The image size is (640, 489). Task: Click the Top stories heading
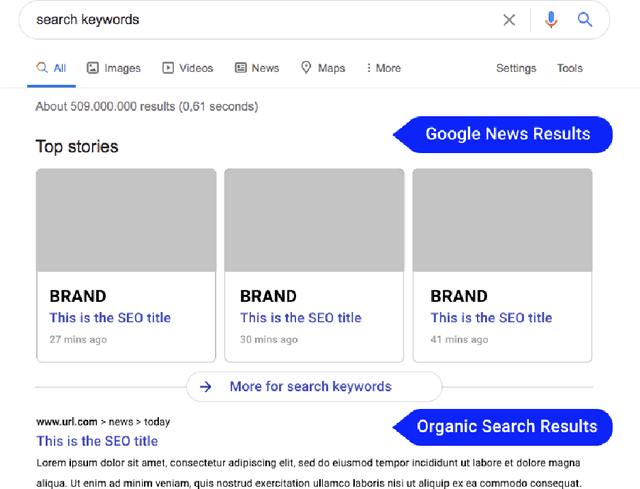click(77, 147)
